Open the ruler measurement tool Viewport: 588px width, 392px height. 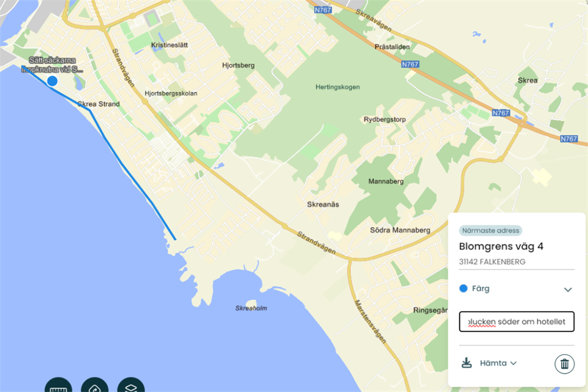click(x=58, y=386)
